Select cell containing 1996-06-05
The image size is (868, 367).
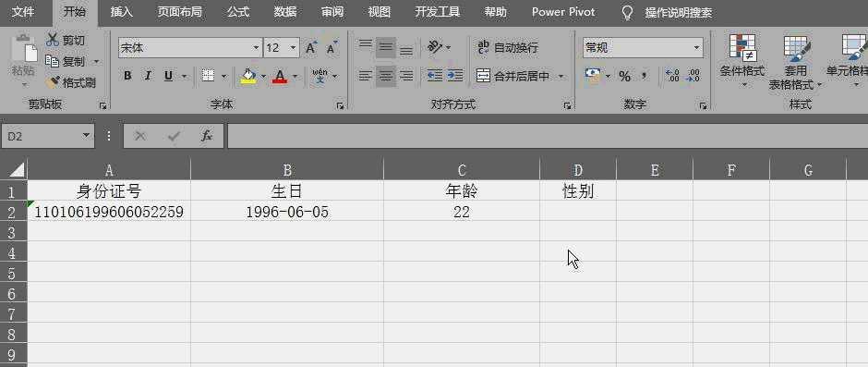pyautogui.click(x=287, y=211)
